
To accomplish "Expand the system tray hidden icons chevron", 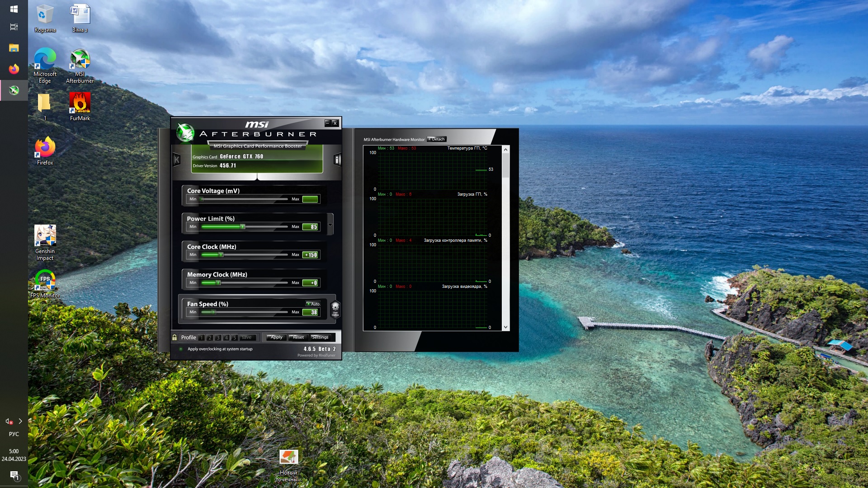I will (20, 421).
